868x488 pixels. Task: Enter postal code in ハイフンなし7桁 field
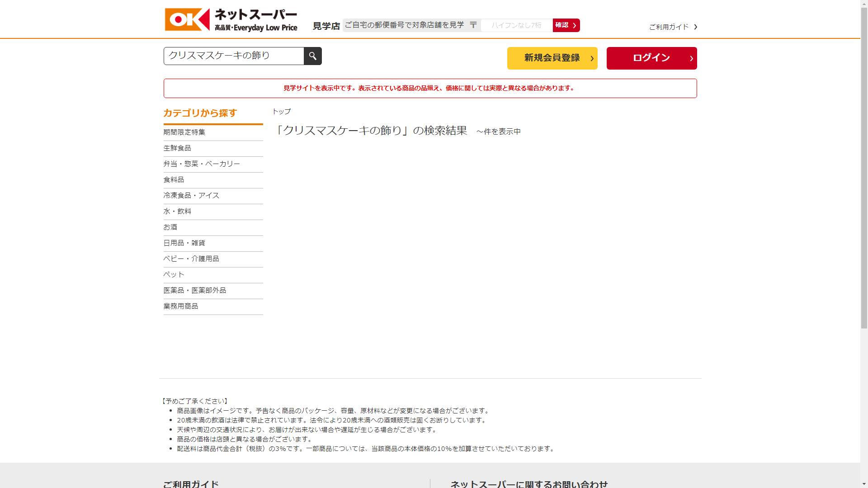[x=516, y=25]
